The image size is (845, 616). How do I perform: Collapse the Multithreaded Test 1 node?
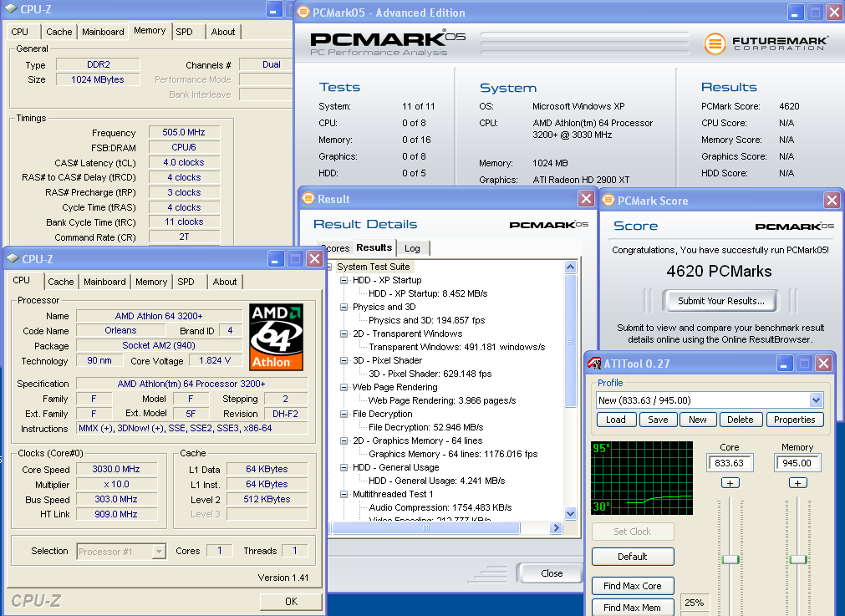click(344, 494)
